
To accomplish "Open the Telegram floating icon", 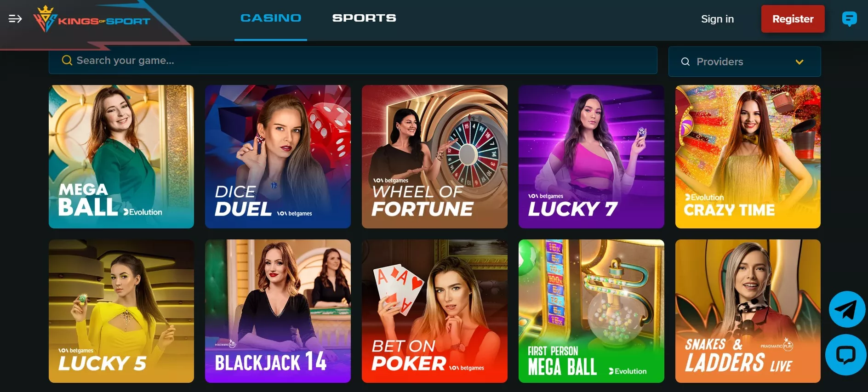I will click(847, 309).
